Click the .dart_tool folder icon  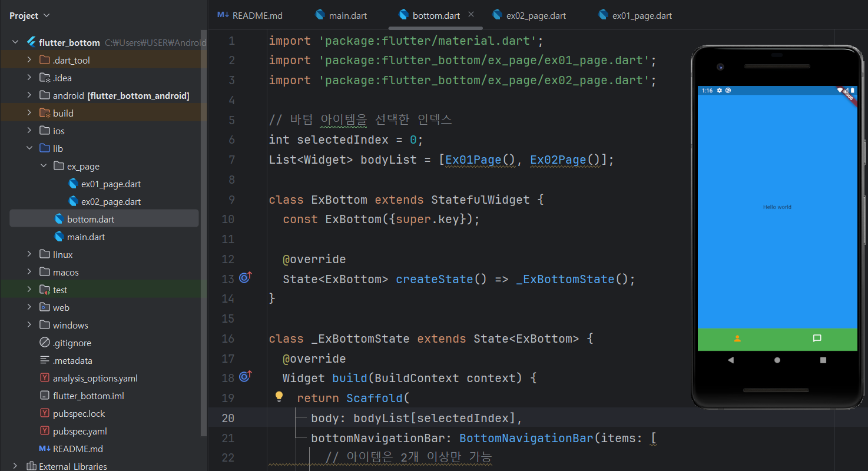(x=44, y=60)
